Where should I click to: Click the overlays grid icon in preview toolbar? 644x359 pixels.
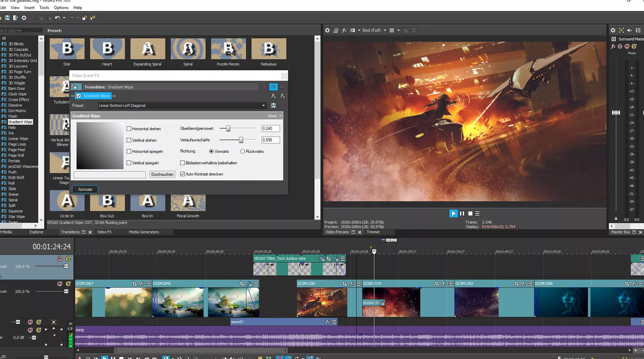[x=391, y=31]
